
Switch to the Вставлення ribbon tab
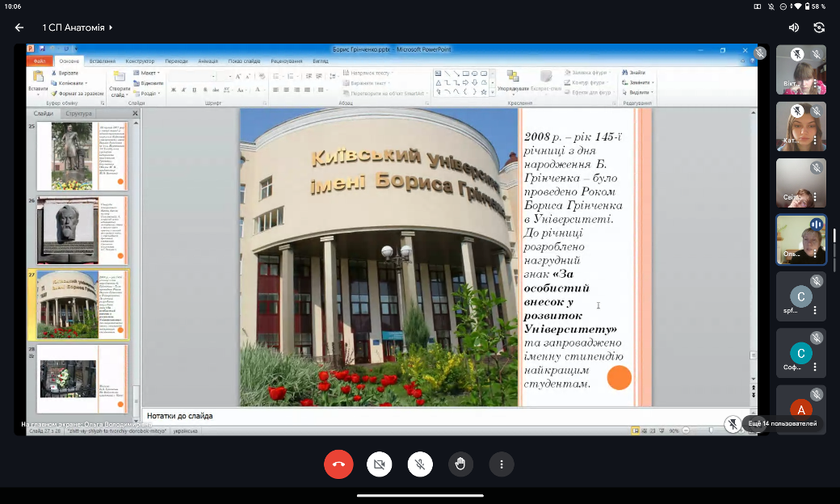click(x=102, y=61)
